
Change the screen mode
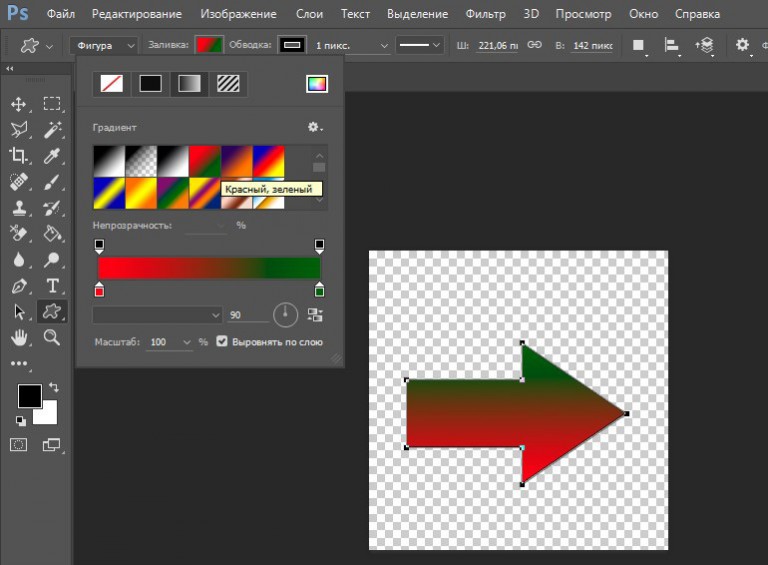pyautogui.click(x=51, y=445)
